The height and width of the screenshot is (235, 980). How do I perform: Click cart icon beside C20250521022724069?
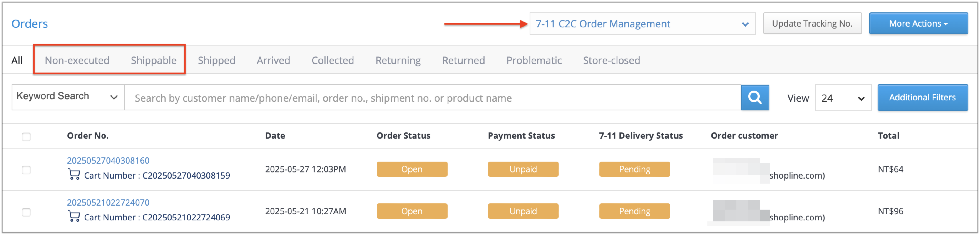74,216
